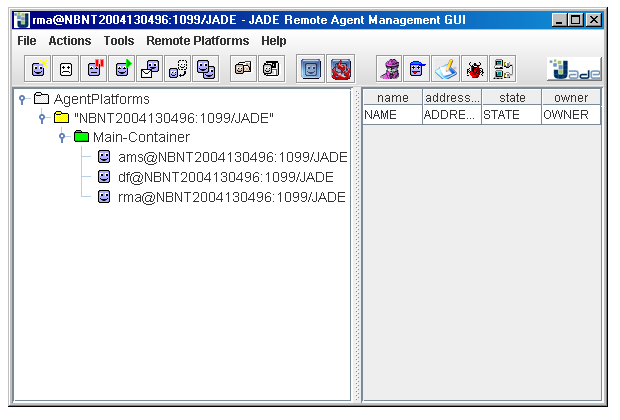Click the Start New Agent toolbar icon

click(x=38, y=69)
